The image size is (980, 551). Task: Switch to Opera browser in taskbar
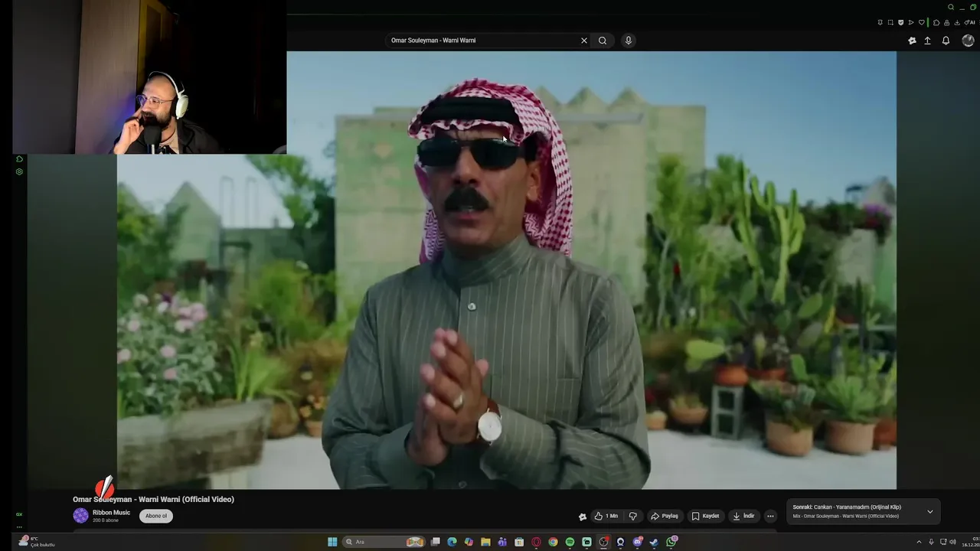[536, 542]
